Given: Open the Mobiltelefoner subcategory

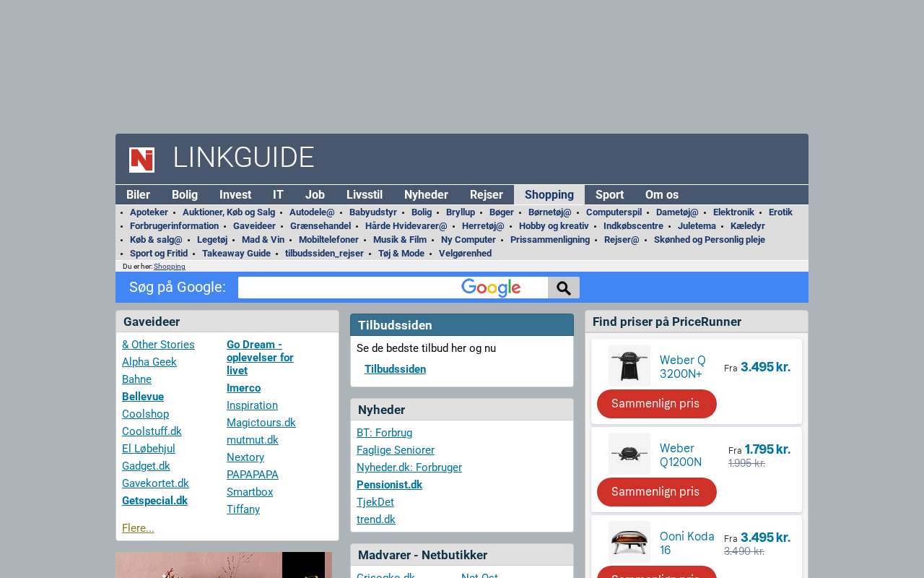Looking at the screenshot, I should coord(328,240).
